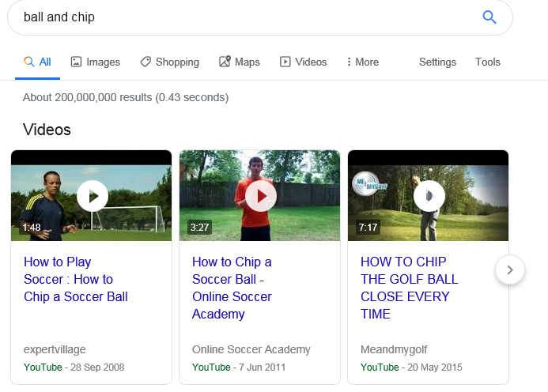The width and height of the screenshot is (548, 392).
Task: Click the Online Soccer Academy channel name
Action: point(251,349)
